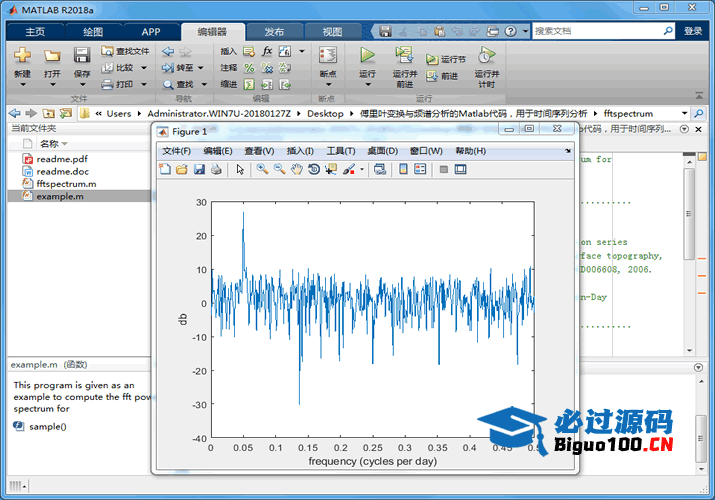The height and width of the screenshot is (500, 715).
Task: Open dropdown under Save button
Action: [x=83, y=85]
